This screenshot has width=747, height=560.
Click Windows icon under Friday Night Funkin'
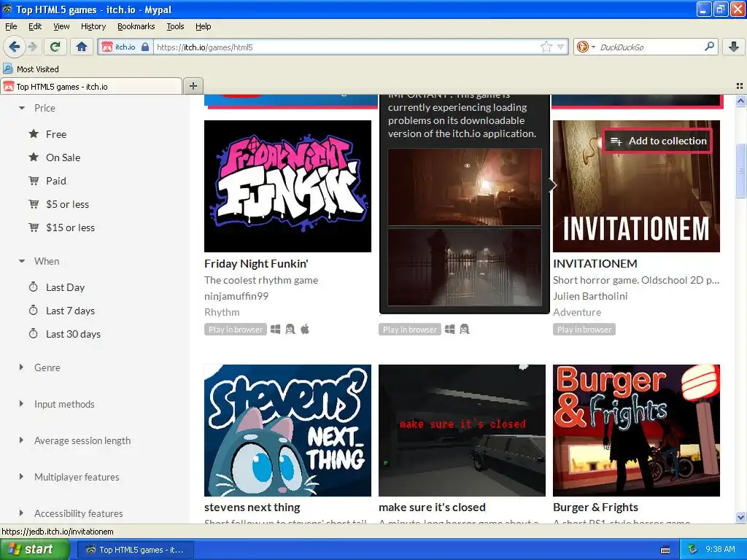click(275, 329)
